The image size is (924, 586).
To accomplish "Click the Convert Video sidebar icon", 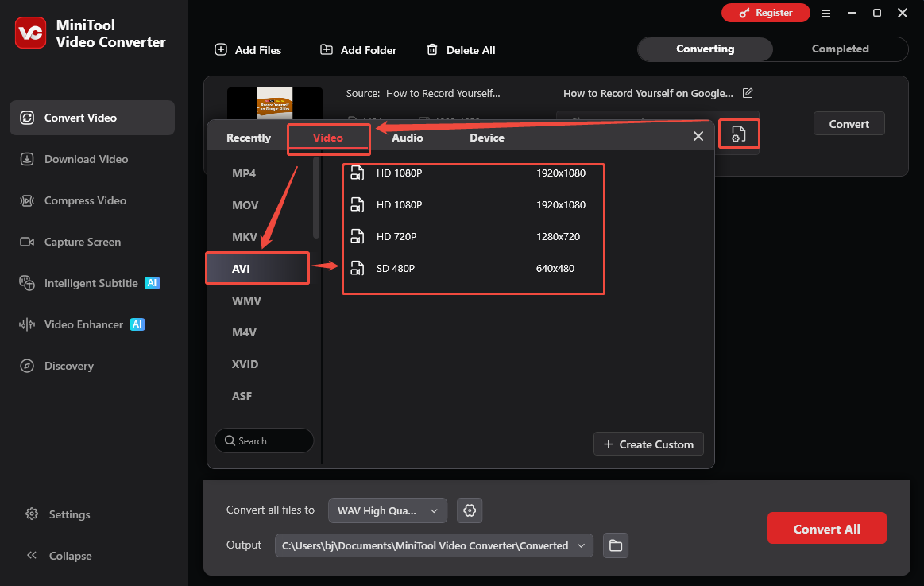I will click(27, 118).
